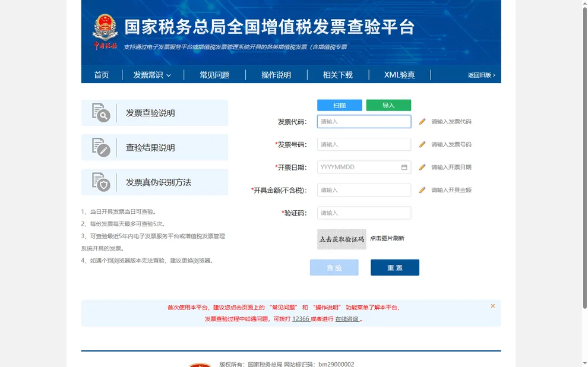
Task: Click the note 如遇个别浏览器版本无法查验
Action: 148,261
